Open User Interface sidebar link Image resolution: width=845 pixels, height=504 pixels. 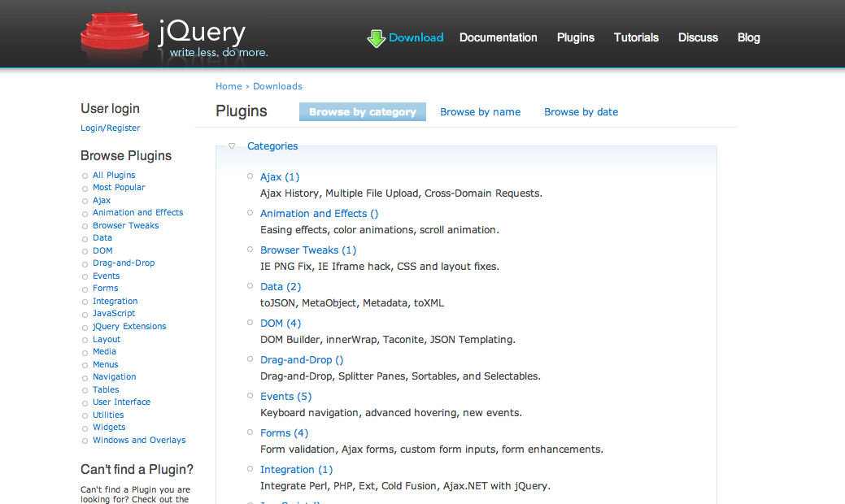(x=121, y=402)
